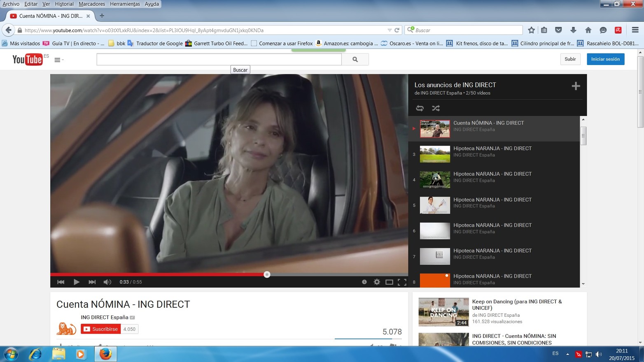Select playlist video 4 with panda thumbnail
The height and width of the screenshot is (362, 644).
point(494,180)
